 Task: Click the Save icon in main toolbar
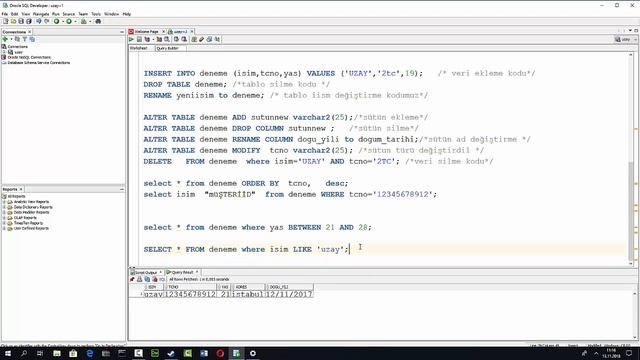(x=21, y=21)
